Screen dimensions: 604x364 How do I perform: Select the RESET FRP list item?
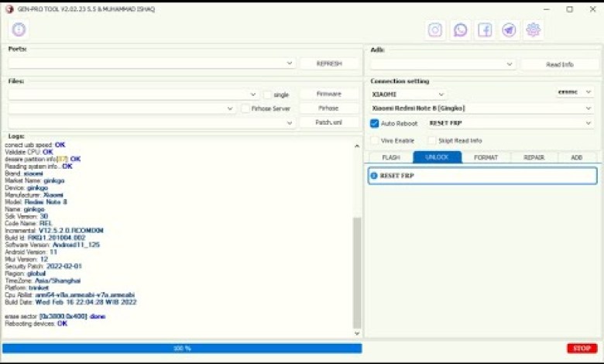click(482, 176)
